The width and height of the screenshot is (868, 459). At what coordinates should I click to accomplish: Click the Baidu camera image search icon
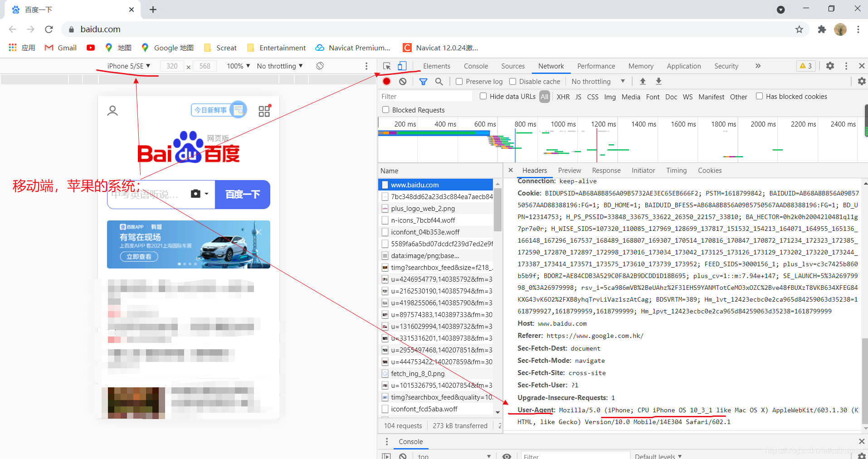pos(195,194)
